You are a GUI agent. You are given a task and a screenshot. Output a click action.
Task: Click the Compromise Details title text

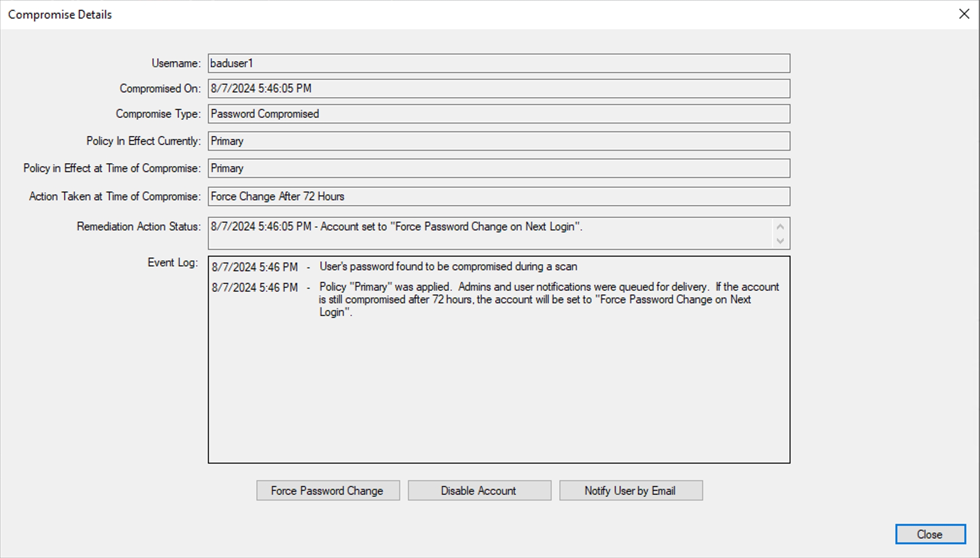(x=60, y=15)
